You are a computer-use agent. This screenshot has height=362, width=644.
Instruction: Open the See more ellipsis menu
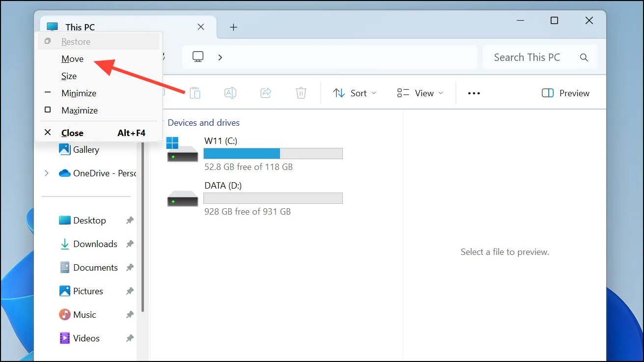point(474,93)
